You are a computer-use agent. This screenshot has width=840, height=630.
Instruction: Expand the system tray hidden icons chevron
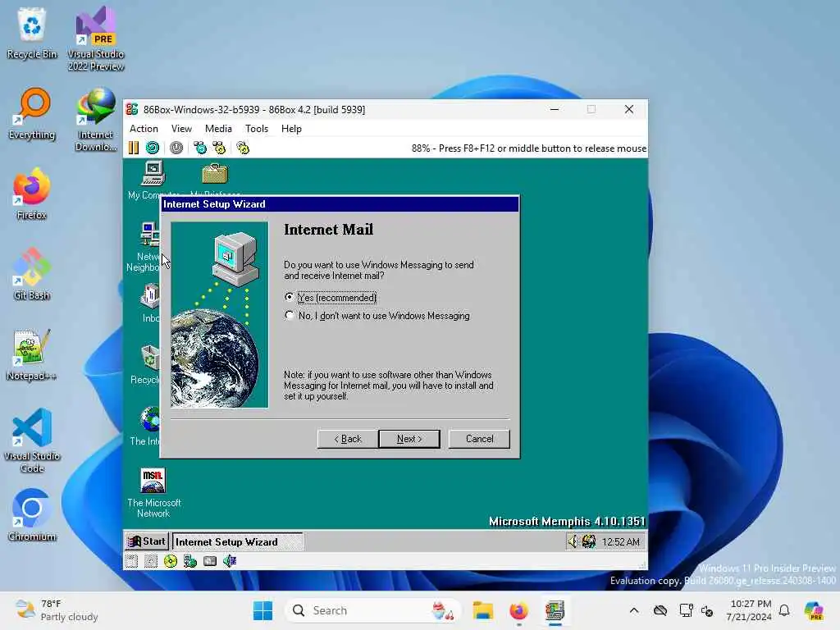[x=634, y=610]
